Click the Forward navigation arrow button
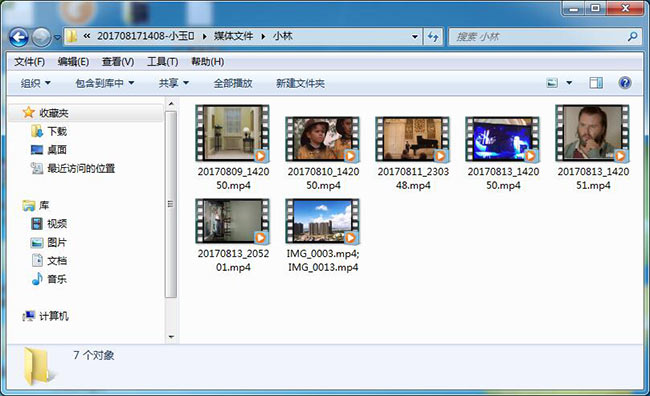650x396 pixels. 41,37
